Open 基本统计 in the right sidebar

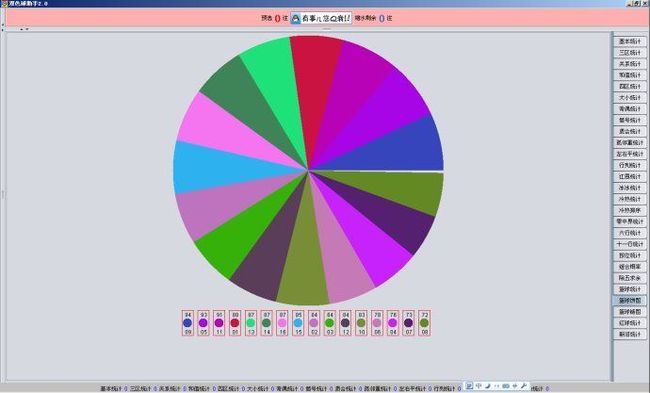point(629,41)
